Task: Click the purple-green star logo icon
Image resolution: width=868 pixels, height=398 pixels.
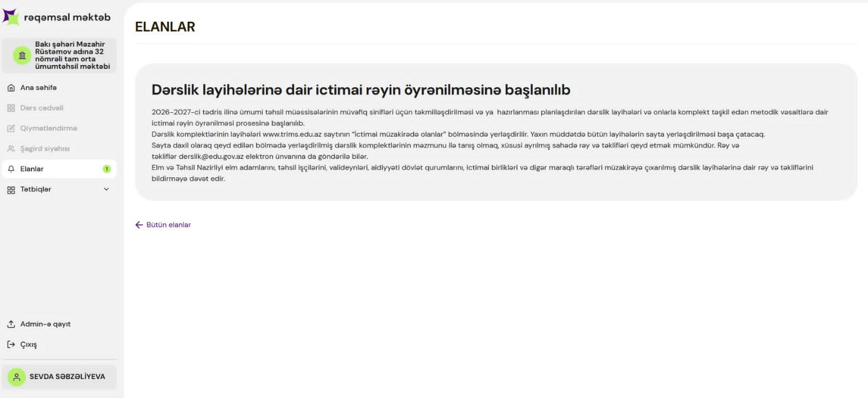Action: (x=11, y=17)
